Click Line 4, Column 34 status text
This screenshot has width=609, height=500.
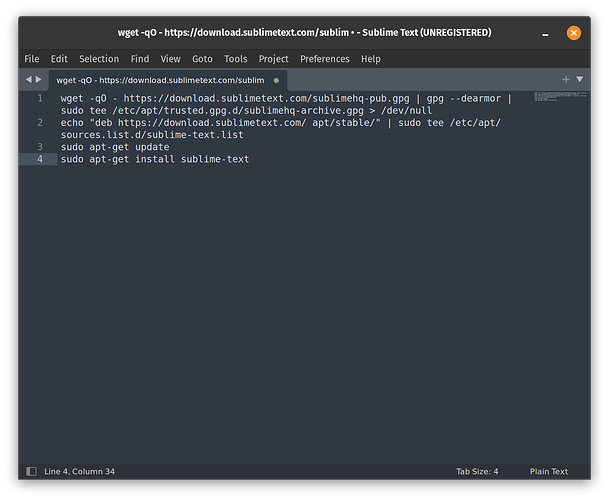click(x=80, y=471)
